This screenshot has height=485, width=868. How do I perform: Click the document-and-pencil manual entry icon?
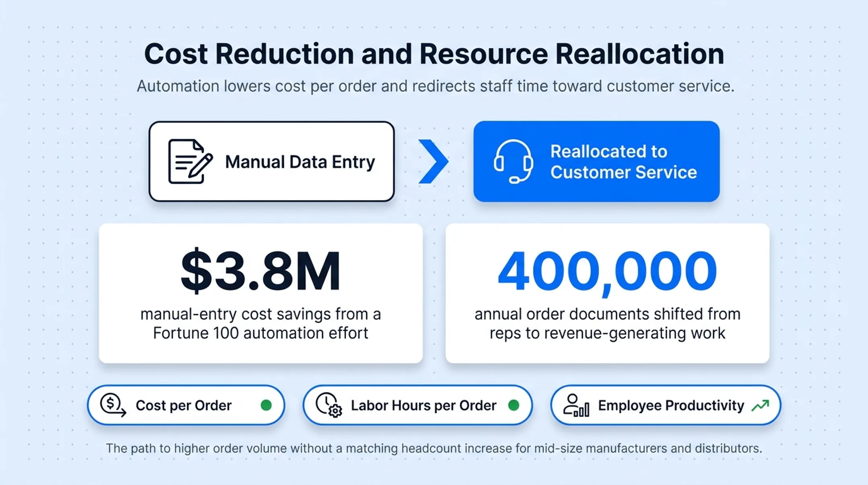190,161
